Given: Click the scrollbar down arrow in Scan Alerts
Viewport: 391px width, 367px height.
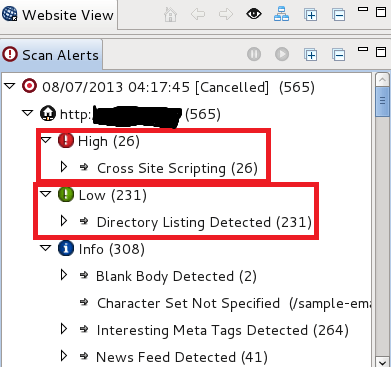Looking at the screenshot, I should [382, 362].
